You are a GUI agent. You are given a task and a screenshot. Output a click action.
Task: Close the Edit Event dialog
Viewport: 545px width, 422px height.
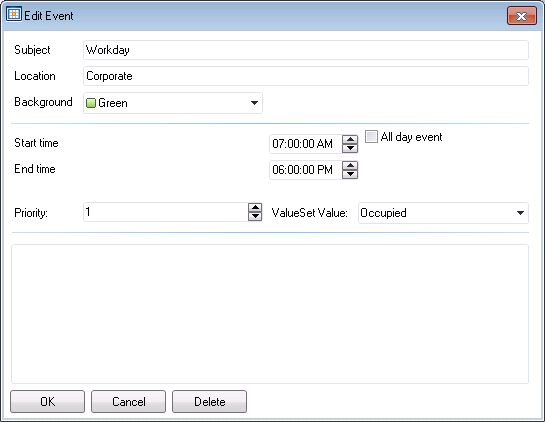(522, 16)
